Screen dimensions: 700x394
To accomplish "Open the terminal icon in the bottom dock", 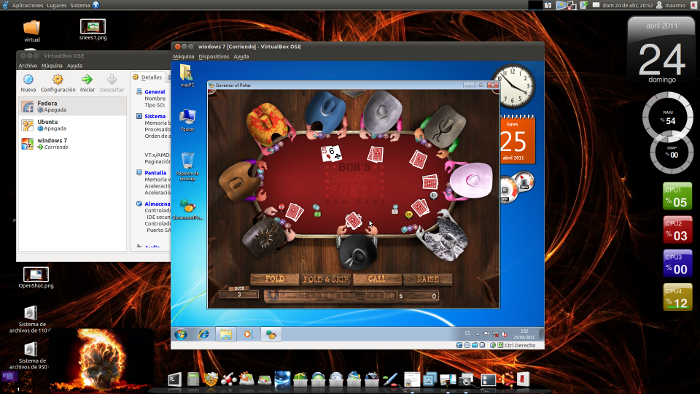I will [x=175, y=379].
